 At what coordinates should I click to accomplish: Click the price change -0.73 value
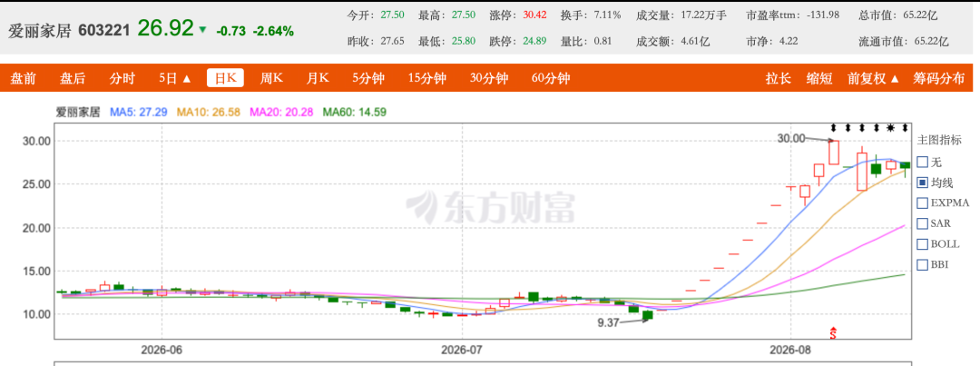pos(230,31)
